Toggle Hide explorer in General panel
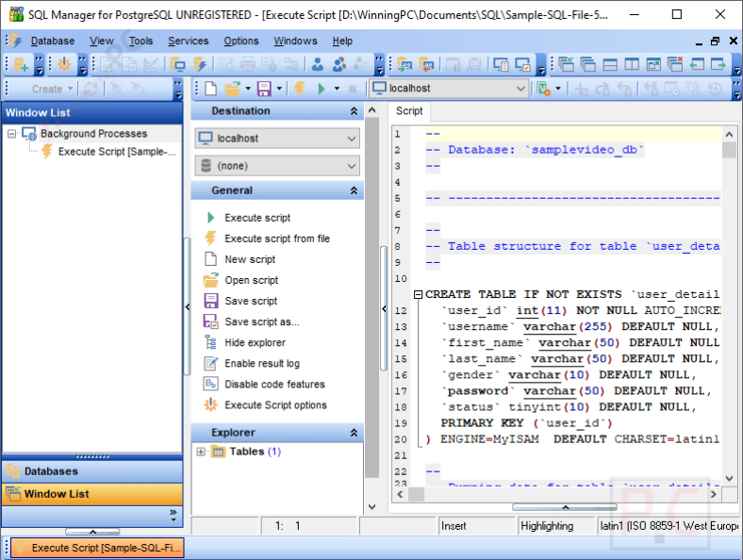The width and height of the screenshot is (743, 560). coord(255,342)
